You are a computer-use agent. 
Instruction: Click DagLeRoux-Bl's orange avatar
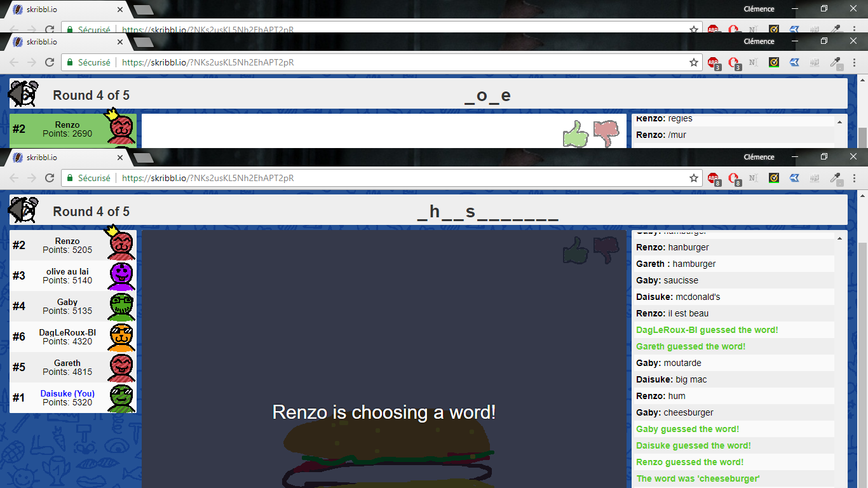[121, 337]
